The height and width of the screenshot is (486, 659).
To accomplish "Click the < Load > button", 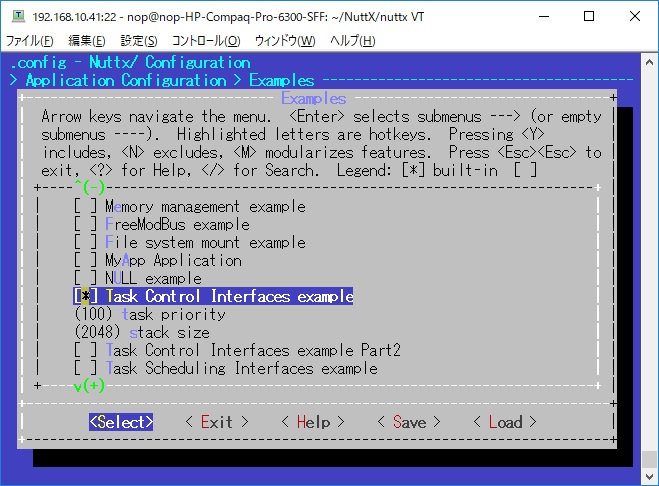I will (505, 422).
